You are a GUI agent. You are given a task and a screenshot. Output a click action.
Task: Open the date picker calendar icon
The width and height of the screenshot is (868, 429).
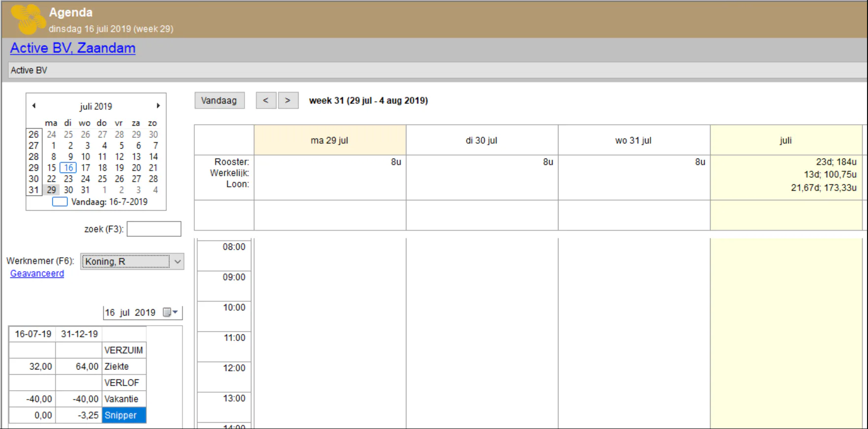170,312
